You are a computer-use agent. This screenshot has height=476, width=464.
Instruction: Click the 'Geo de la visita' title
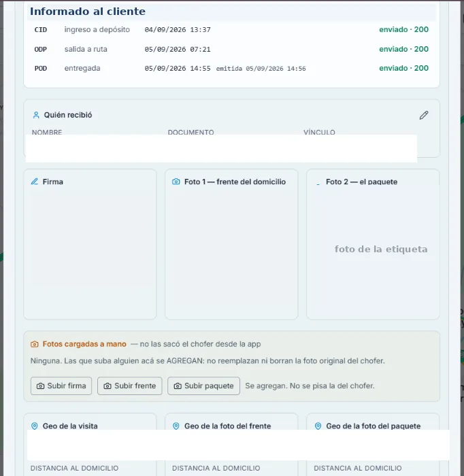coord(70,426)
